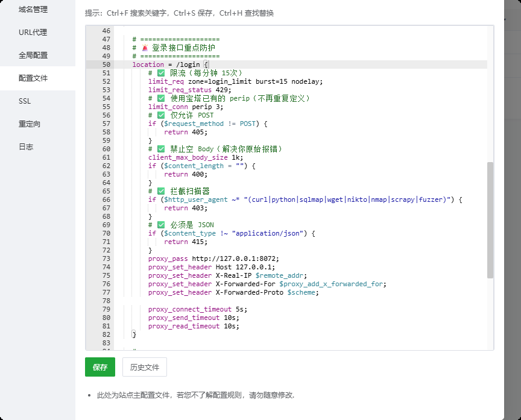Click the check emoji before 限流 comment
This screenshot has width=521, height=420.
pos(161,73)
